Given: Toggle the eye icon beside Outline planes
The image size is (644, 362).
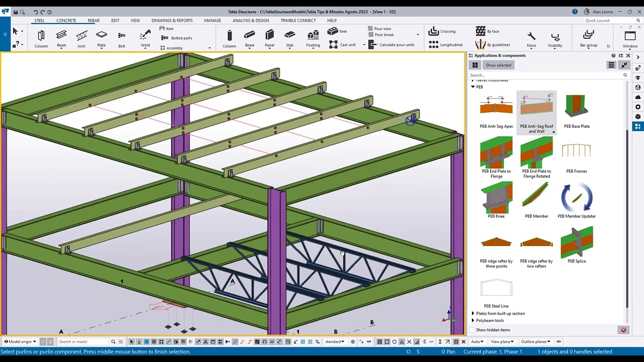Looking at the screenshot, I should [558, 341].
